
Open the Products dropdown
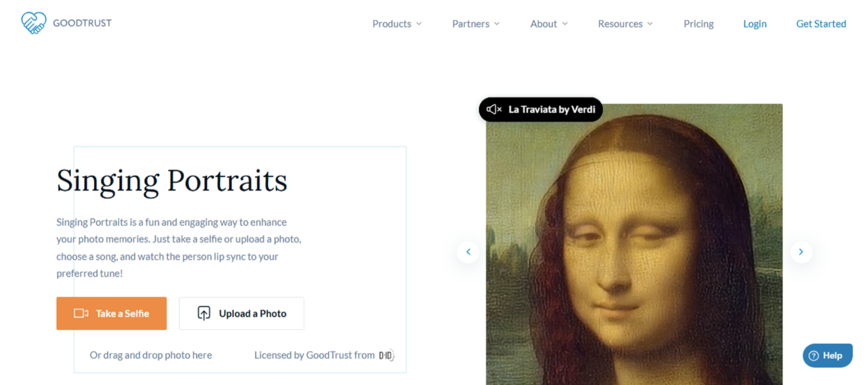coord(396,24)
